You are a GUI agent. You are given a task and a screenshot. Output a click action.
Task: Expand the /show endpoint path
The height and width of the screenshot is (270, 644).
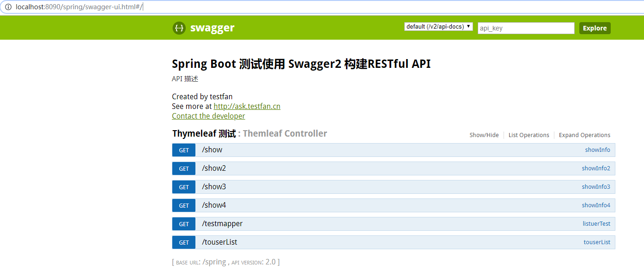(x=212, y=150)
